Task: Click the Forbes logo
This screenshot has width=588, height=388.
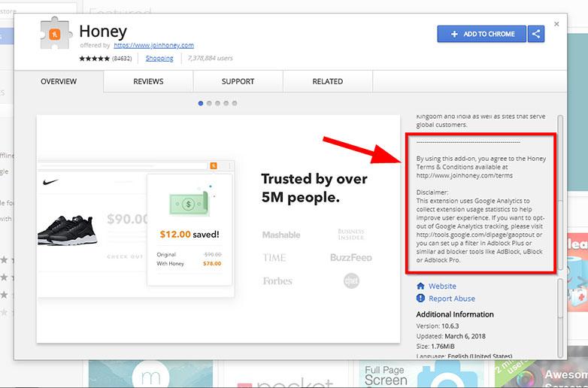Action: pos(277,281)
